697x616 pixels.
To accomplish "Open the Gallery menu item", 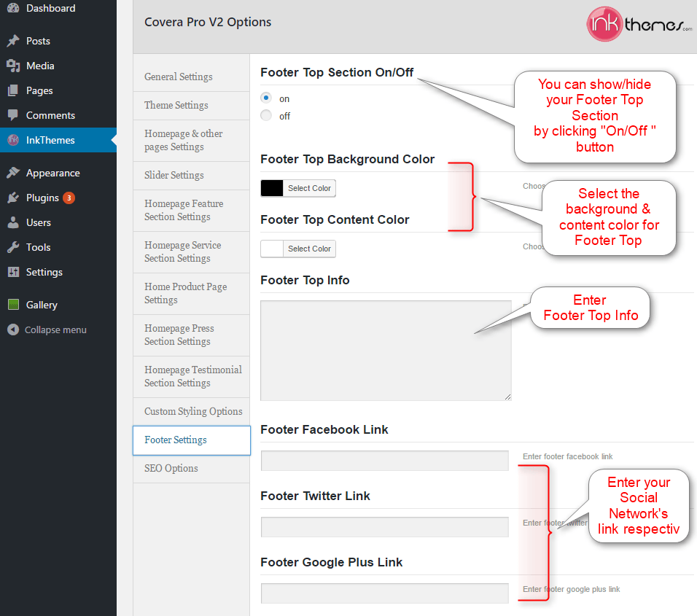I will (58, 305).
